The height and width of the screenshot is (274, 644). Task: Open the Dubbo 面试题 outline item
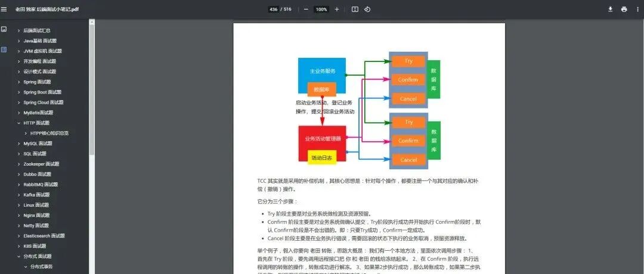[38, 174]
